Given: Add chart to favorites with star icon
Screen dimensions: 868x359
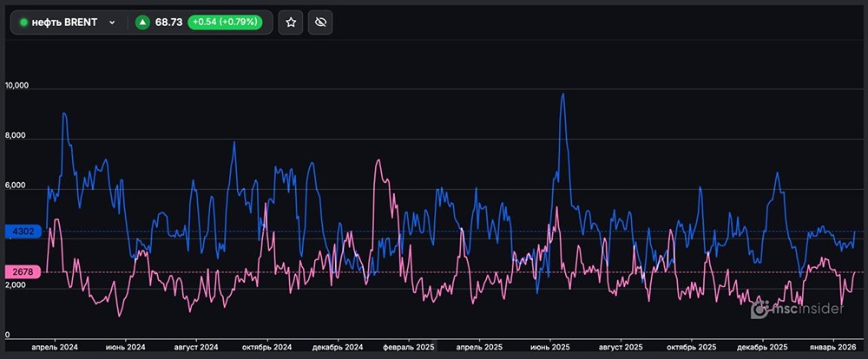Looking at the screenshot, I should pyautogui.click(x=291, y=23).
